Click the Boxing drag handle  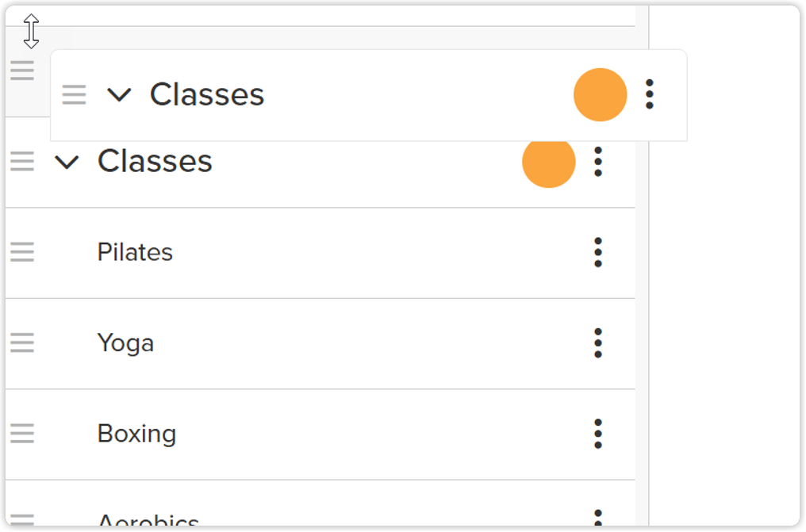tap(22, 434)
